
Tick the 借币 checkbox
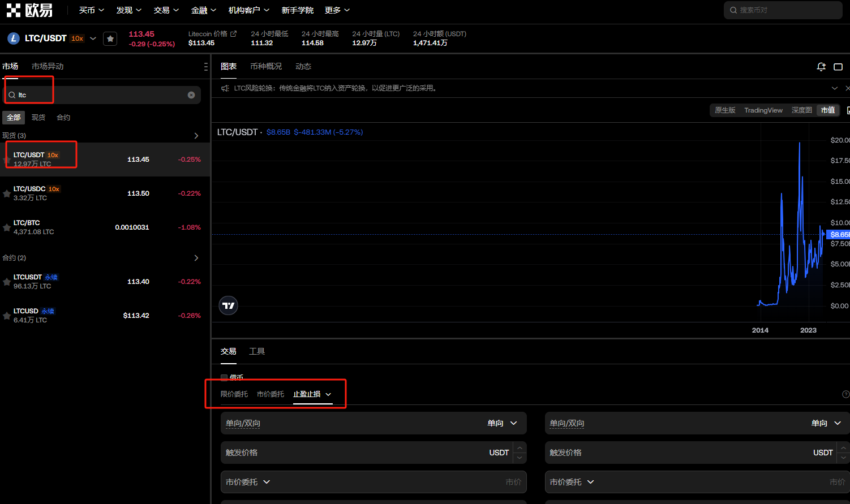(x=224, y=377)
